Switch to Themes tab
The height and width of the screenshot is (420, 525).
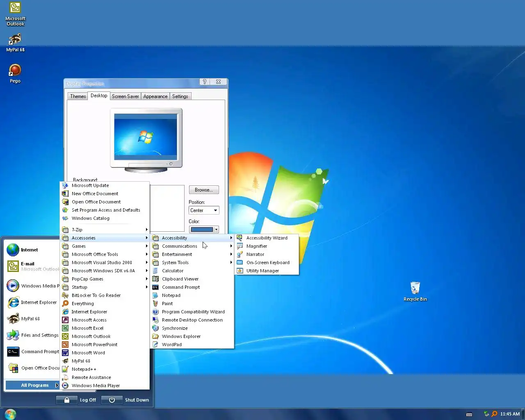click(78, 96)
